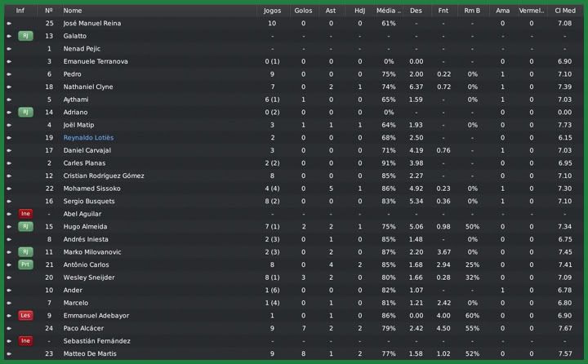
Task: Click the Ine badge beside Sebastián Fernández
Action: 25,340
